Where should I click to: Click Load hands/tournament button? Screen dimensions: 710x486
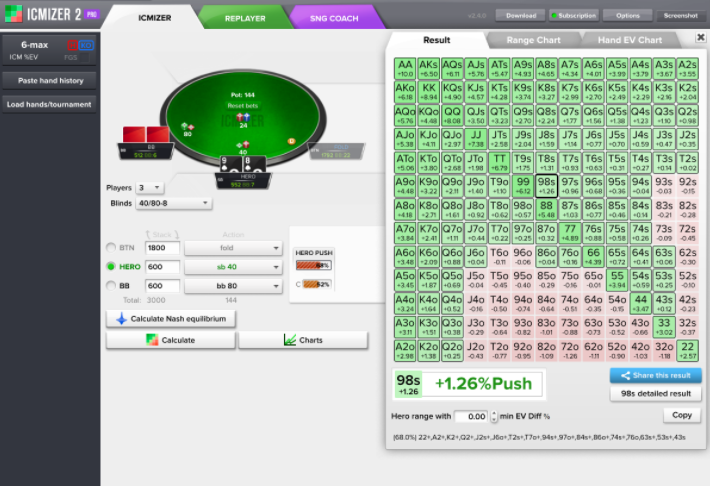[50, 104]
